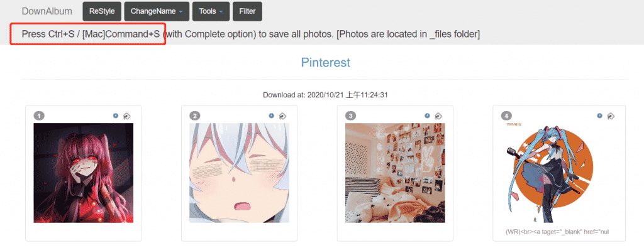644x248 pixels.
Task: Select the bedroom photo wall thumbnail
Action: click(395, 173)
